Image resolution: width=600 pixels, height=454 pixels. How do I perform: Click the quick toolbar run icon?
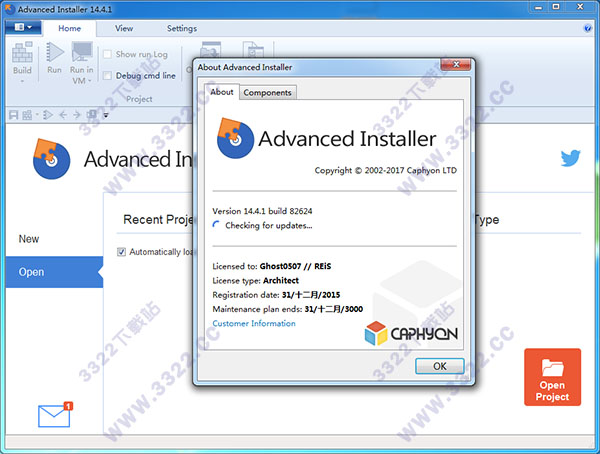[48, 114]
